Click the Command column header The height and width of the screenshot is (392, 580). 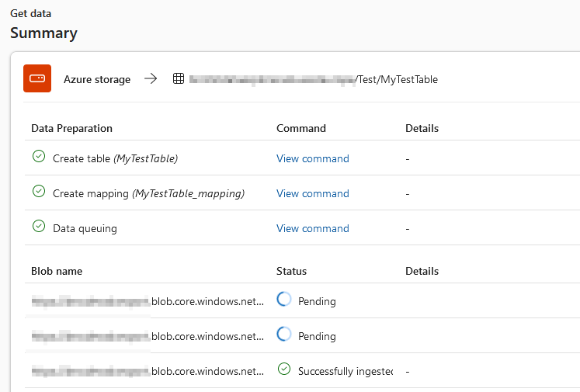coord(300,128)
